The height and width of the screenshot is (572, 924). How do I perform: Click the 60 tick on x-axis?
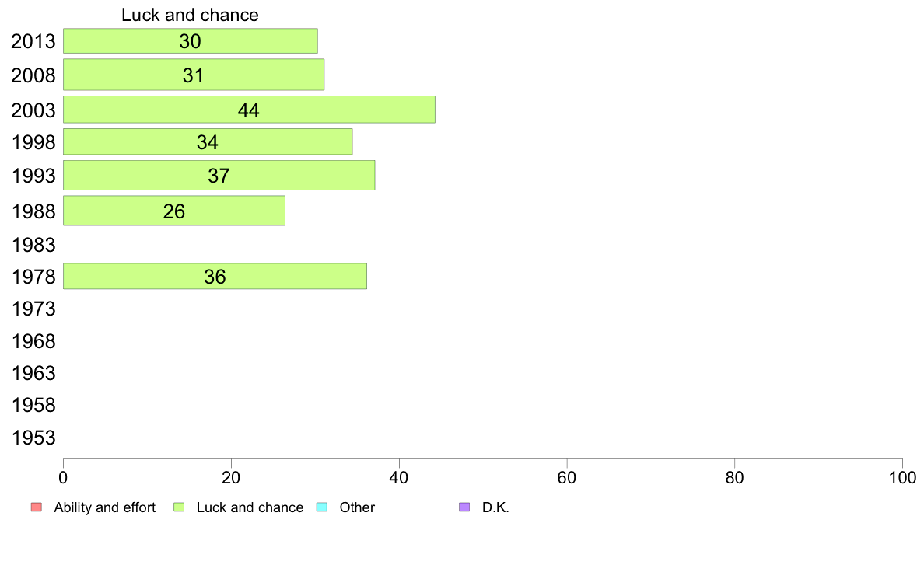pos(567,478)
